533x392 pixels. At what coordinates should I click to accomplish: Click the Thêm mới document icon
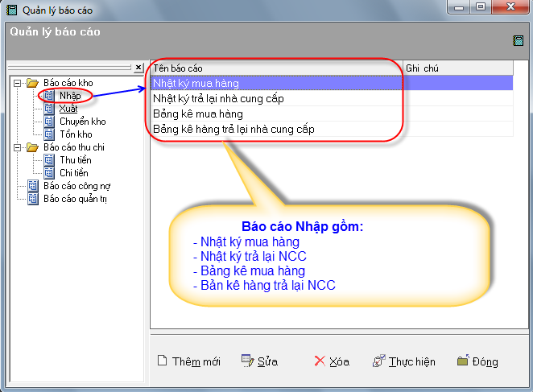click(x=162, y=361)
